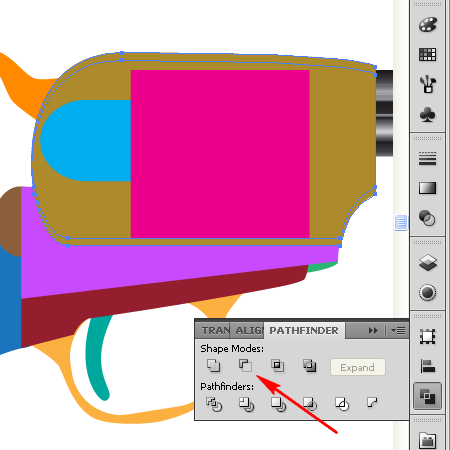The width and height of the screenshot is (450, 450).
Task: Open the Stroke panel lines icon
Action: [428, 158]
